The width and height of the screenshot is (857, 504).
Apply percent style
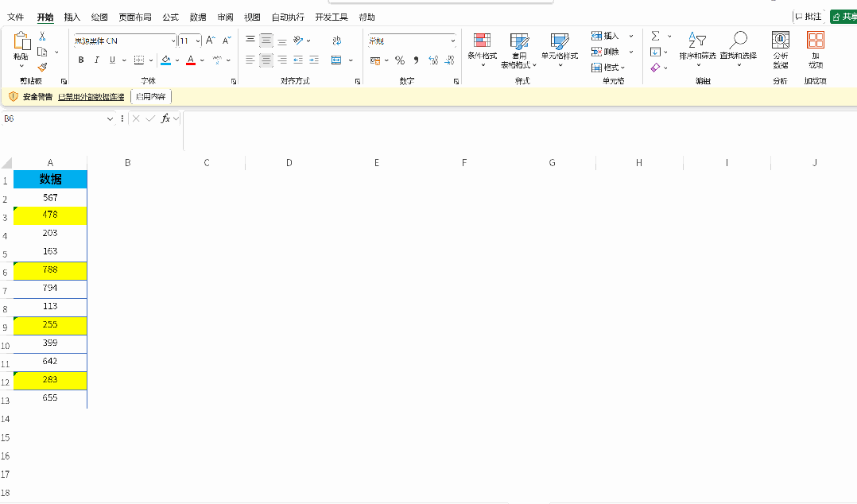[400, 60]
